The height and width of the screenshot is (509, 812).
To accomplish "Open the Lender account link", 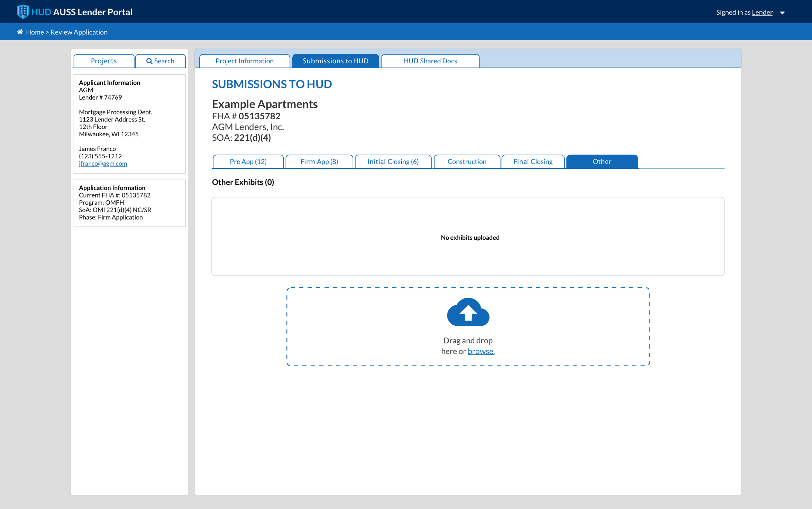I will tap(762, 12).
